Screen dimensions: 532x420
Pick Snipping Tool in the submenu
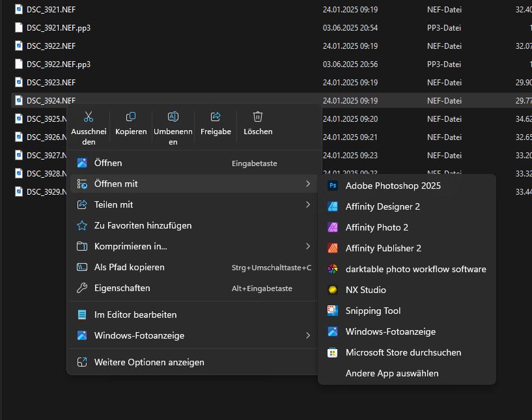tap(372, 311)
